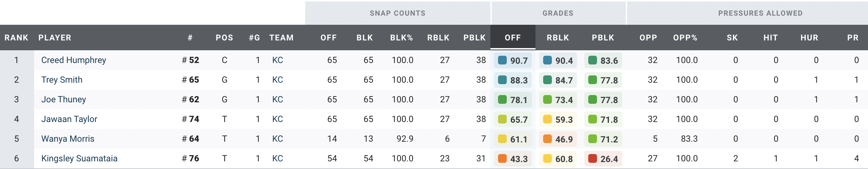
Task: Open Joe Thuney's profile link
Action: 64,99
